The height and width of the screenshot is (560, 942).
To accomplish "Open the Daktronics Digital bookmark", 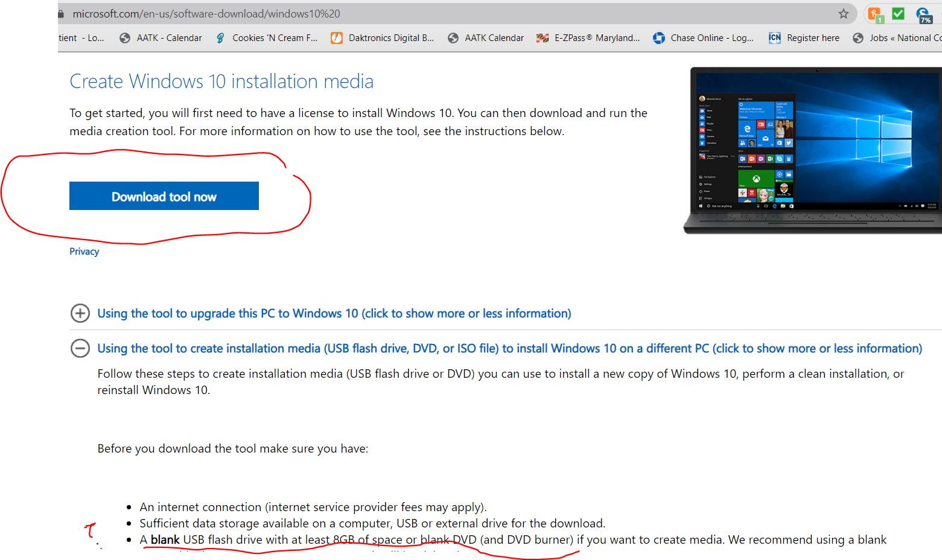I will (383, 38).
